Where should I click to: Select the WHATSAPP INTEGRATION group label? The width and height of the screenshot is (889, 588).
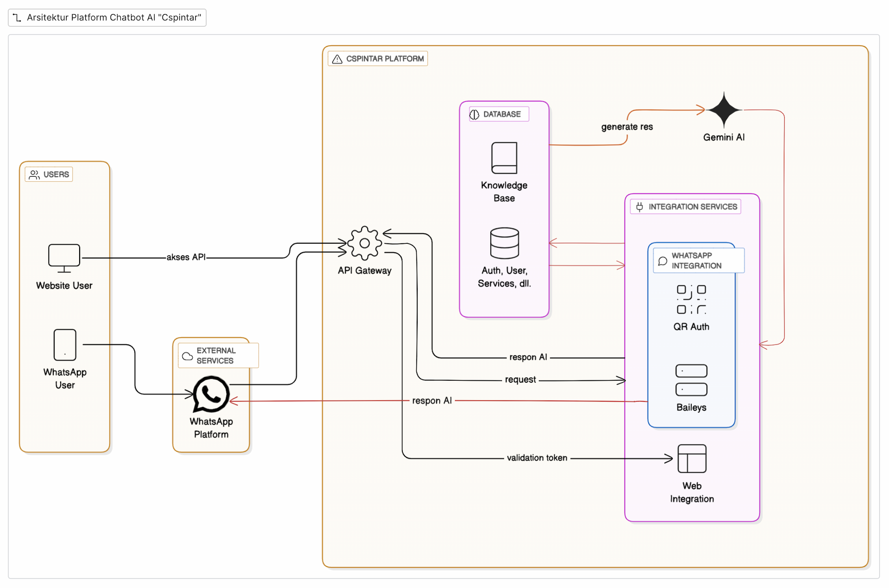coord(698,260)
